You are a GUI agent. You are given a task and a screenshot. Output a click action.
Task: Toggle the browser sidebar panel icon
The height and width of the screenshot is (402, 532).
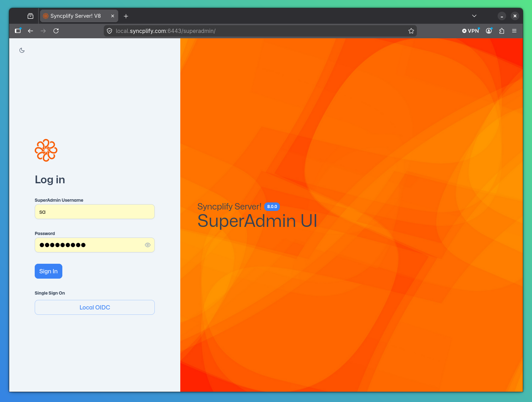pos(18,31)
